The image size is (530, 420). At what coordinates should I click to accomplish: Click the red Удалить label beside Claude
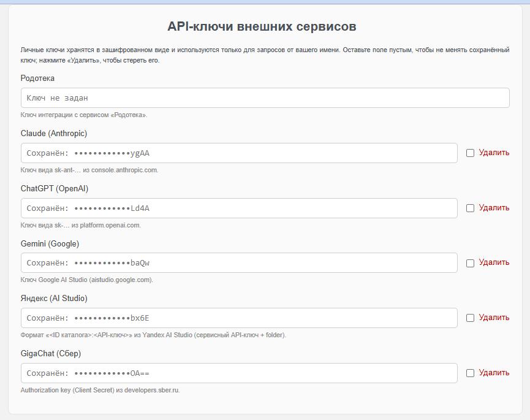(494, 153)
